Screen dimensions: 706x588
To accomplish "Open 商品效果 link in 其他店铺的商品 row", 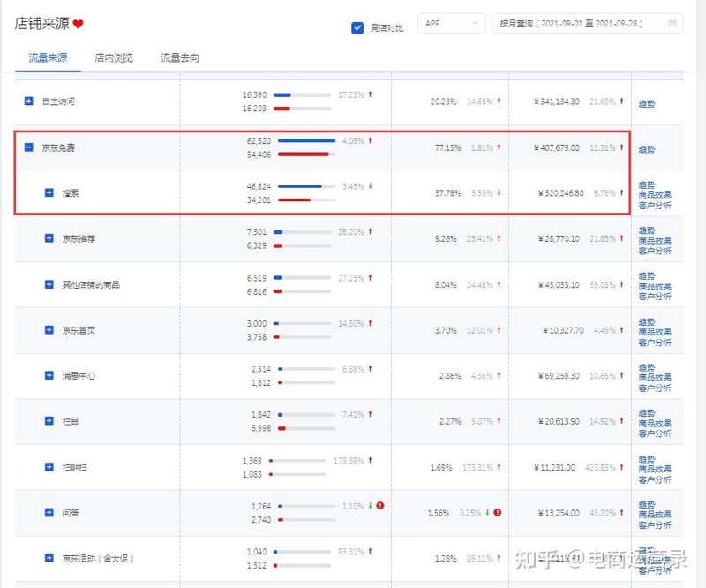I will click(x=655, y=286).
